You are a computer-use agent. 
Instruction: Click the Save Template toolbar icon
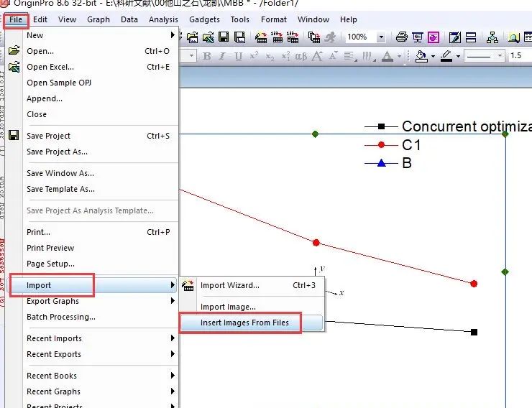240,37
